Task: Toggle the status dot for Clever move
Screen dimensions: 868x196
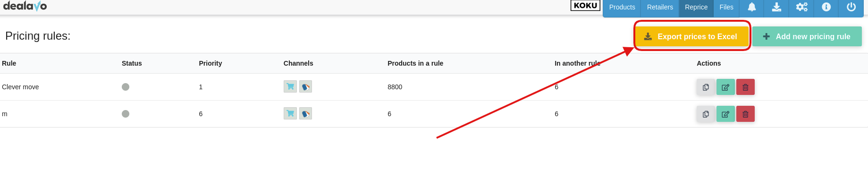Action: coord(126,87)
